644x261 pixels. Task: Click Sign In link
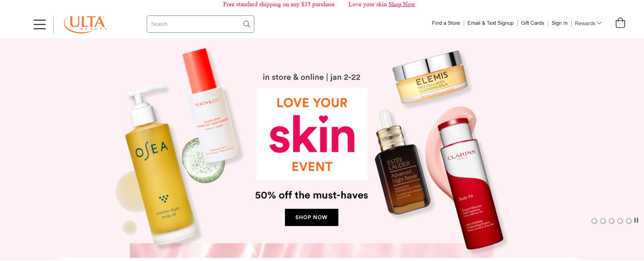[x=559, y=23]
